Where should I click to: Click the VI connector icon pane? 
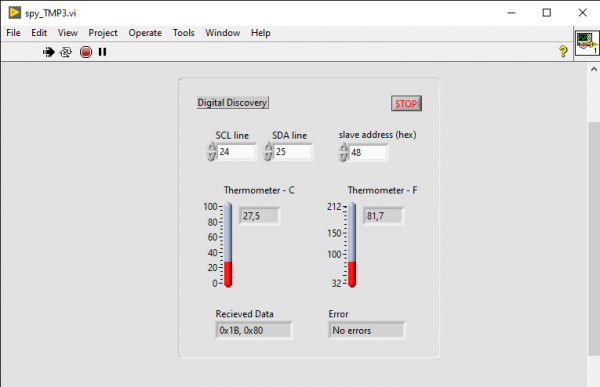[x=587, y=43]
